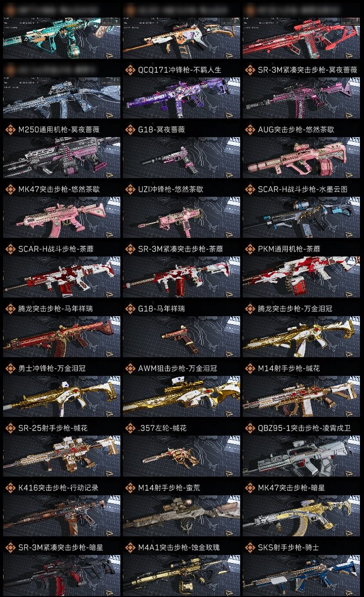This screenshot has width=364, height=597.
Task: Click the M4A1突击步枪-蚀金玫瑰 label
Action: pos(179,548)
